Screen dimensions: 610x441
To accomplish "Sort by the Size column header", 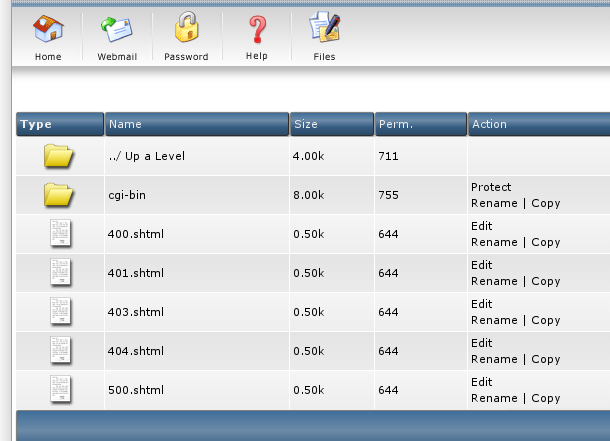I will (332, 124).
